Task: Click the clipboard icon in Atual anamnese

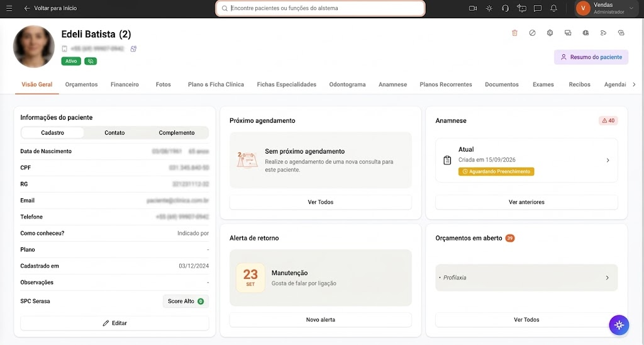Action: pyautogui.click(x=447, y=161)
